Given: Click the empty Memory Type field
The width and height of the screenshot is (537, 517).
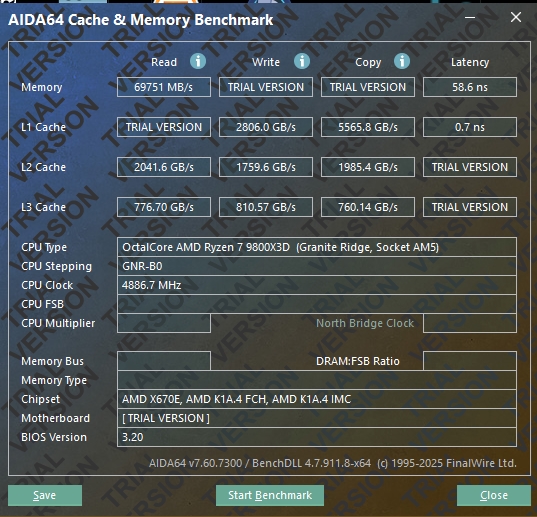Looking at the screenshot, I should 317,380.
